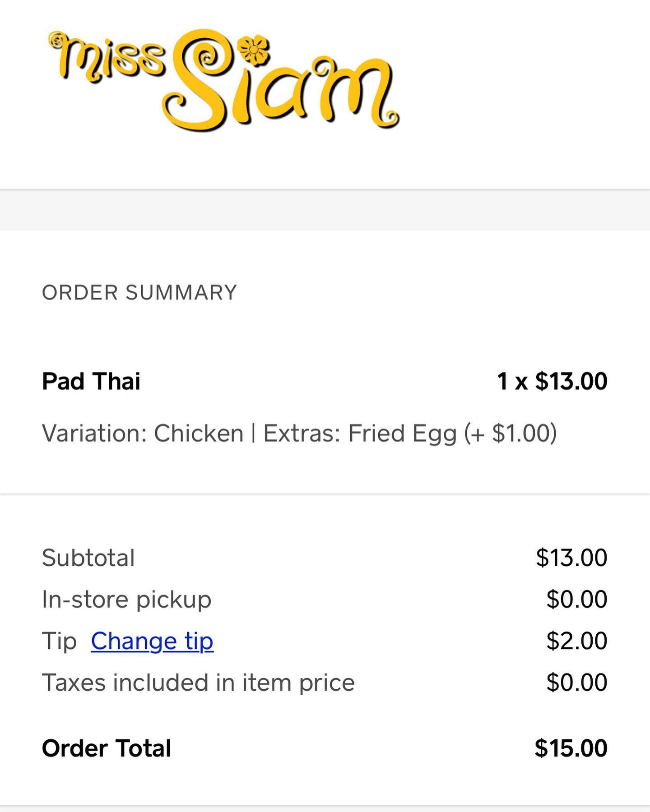Click the $2.00 tip amount
The width and height of the screenshot is (650, 812).
pyautogui.click(x=577, y=641)
